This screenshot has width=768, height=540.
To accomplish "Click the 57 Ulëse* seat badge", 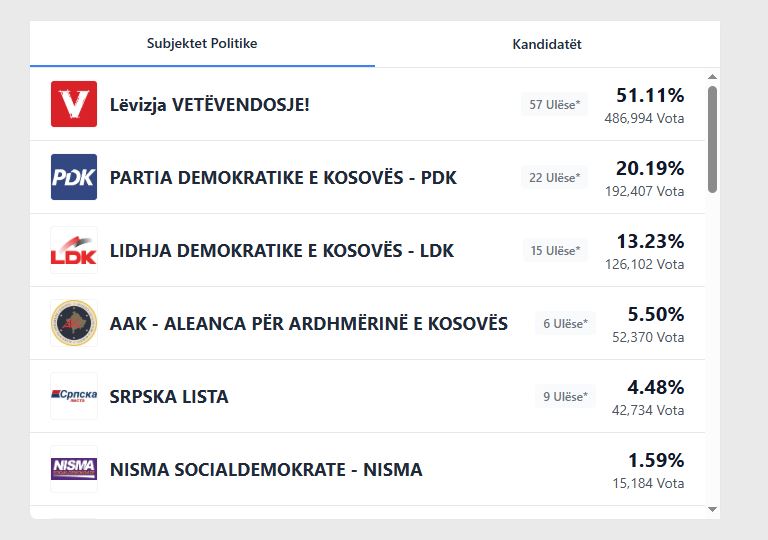I will coord(555,104).
